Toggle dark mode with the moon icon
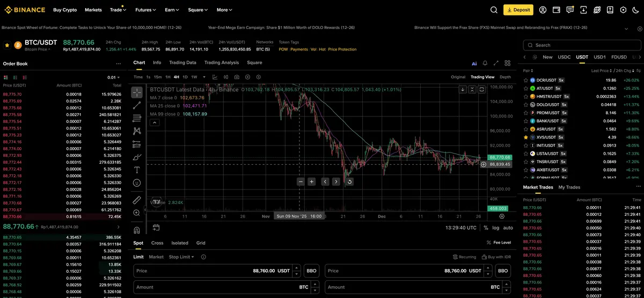 click(636, 10)
